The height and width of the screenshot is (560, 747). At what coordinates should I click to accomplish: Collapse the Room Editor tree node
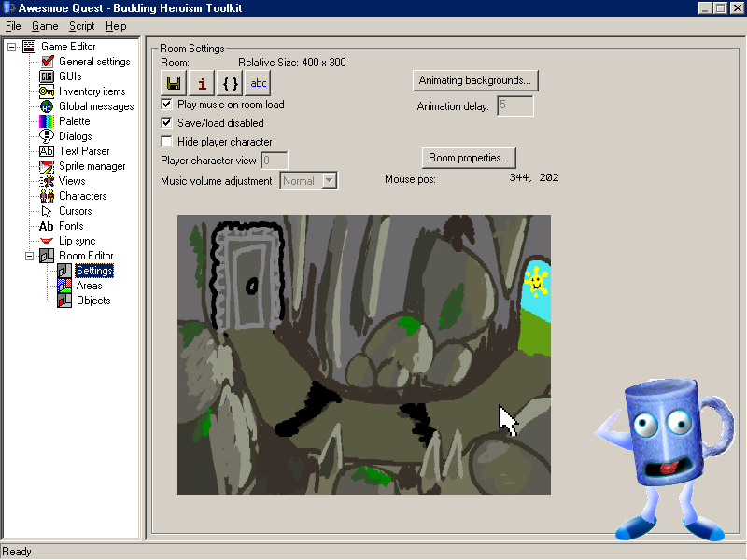pos(29,256)
